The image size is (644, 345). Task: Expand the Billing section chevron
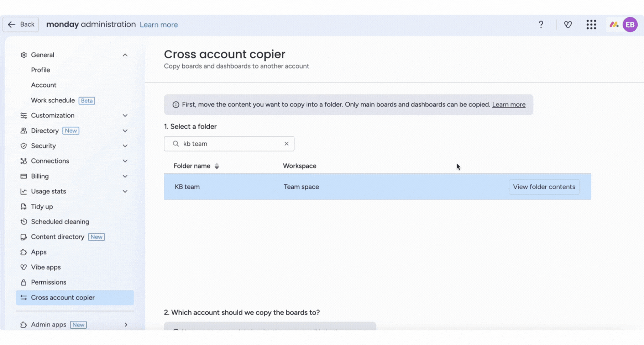click(x=125, y=176)
